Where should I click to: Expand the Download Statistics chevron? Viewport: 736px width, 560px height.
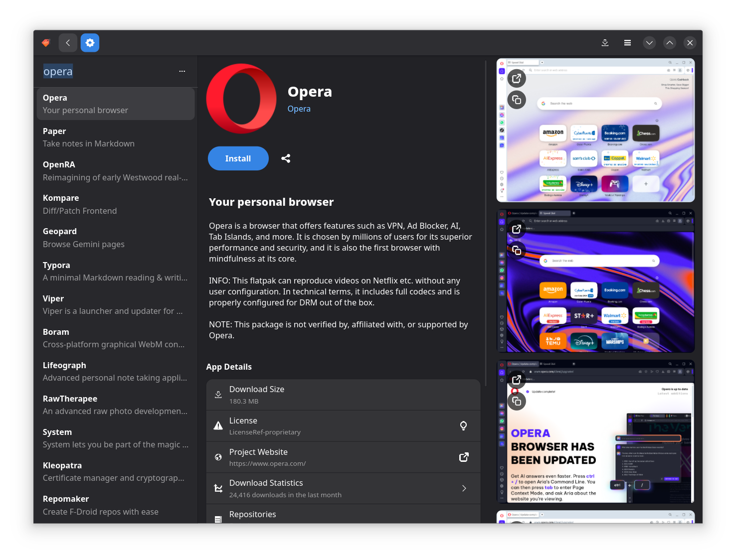tap(464, 488)
